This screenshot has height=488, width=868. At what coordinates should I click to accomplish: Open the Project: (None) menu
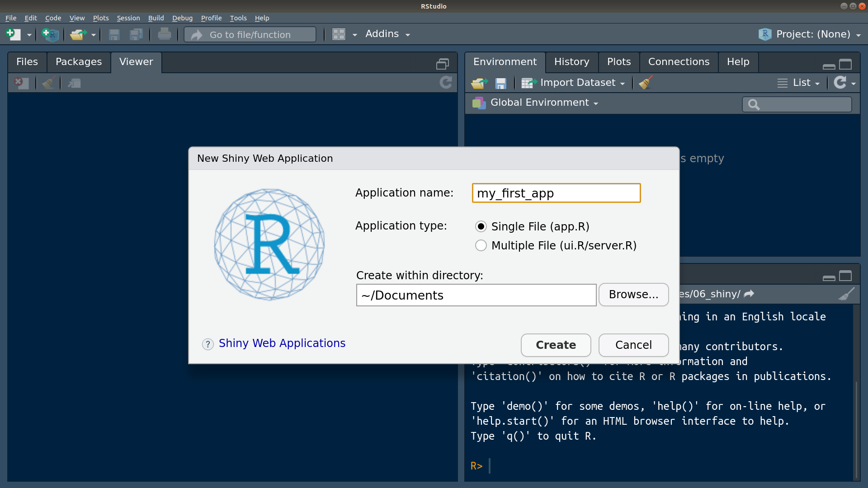(810, 34)
